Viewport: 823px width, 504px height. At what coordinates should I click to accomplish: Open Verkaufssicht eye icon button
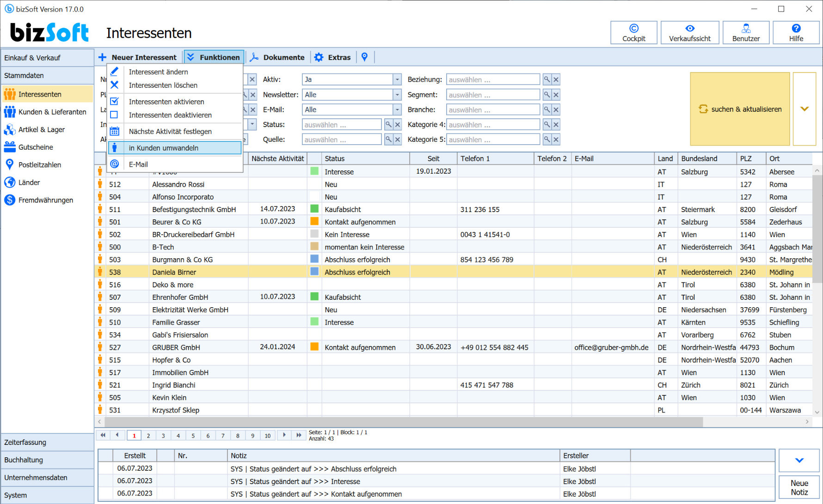point(689,33)
